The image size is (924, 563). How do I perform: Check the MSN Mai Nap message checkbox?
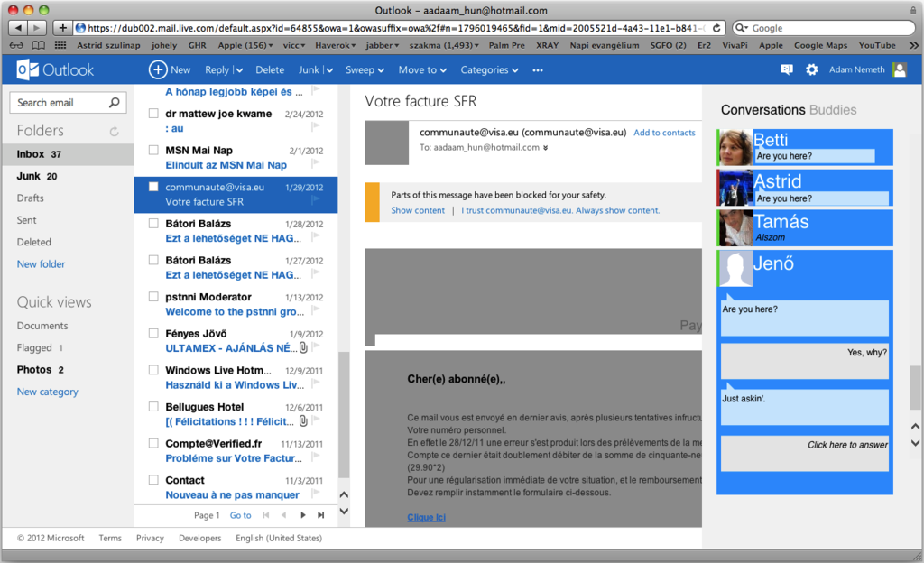(x=153, y=150)
